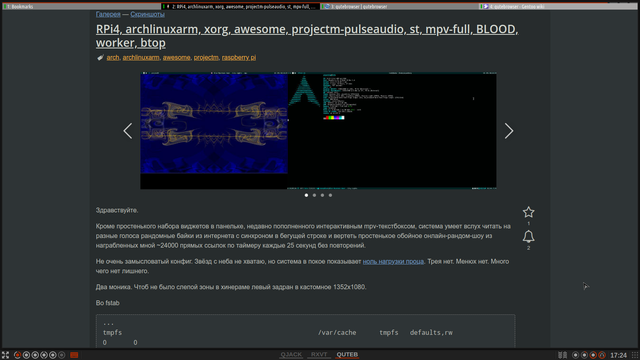This screenshot has height=360, width=640.
Task: Show the next screenshot in the gallery
Action: tap(509, 131)
